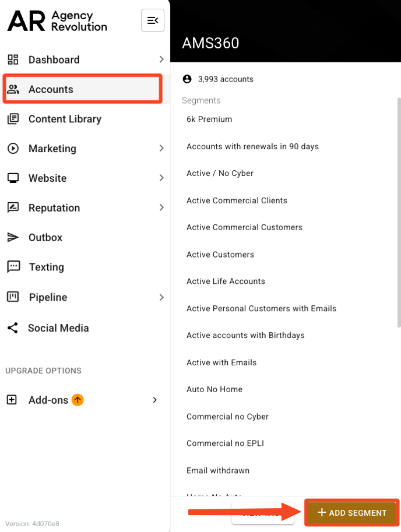Expand the Marketing submenu chevron

(x=161, y=148)
